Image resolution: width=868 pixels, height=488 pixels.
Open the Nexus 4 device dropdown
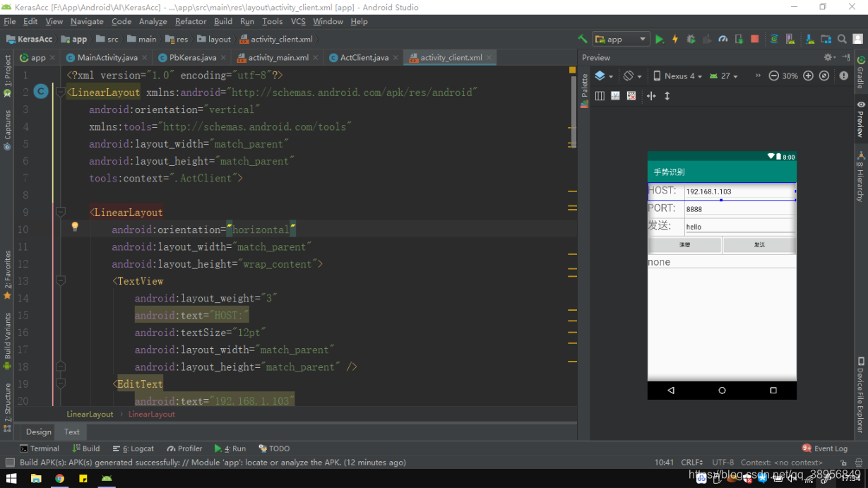(x=677, y=76)
